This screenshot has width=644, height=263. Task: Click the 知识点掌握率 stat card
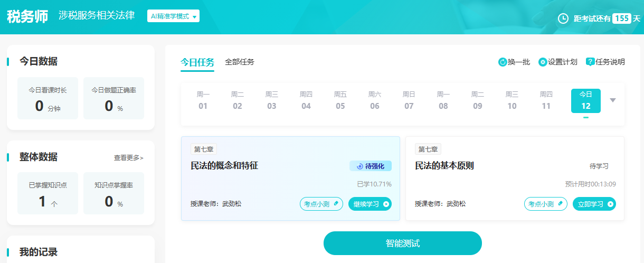pos(113,193)
